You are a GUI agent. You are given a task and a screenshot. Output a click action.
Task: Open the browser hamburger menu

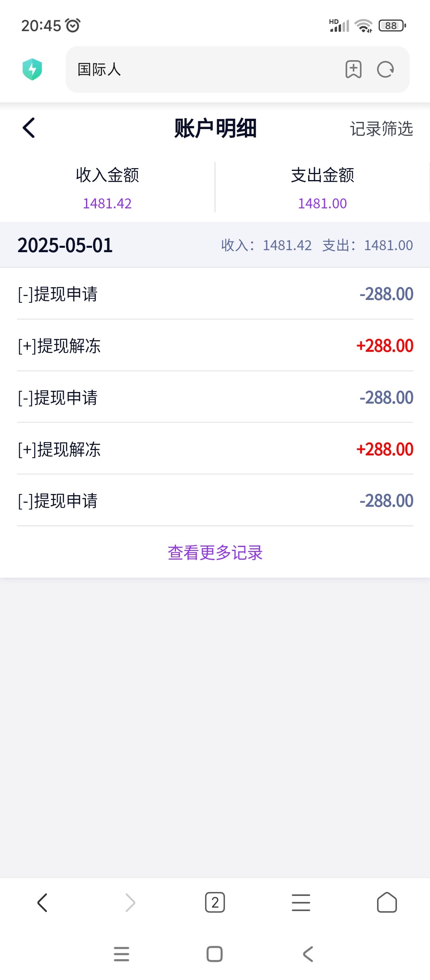pyautogui.click(x=301, y=902)
